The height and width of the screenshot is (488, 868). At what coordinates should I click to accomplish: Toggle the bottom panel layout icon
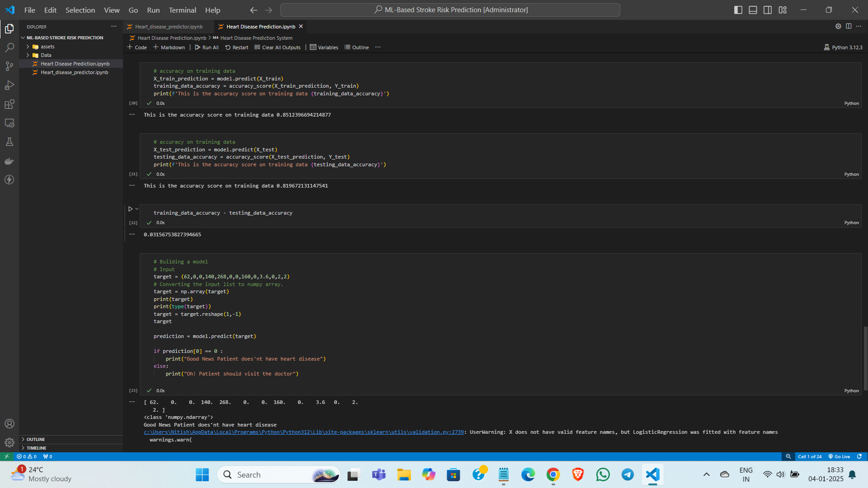point(753,10)
